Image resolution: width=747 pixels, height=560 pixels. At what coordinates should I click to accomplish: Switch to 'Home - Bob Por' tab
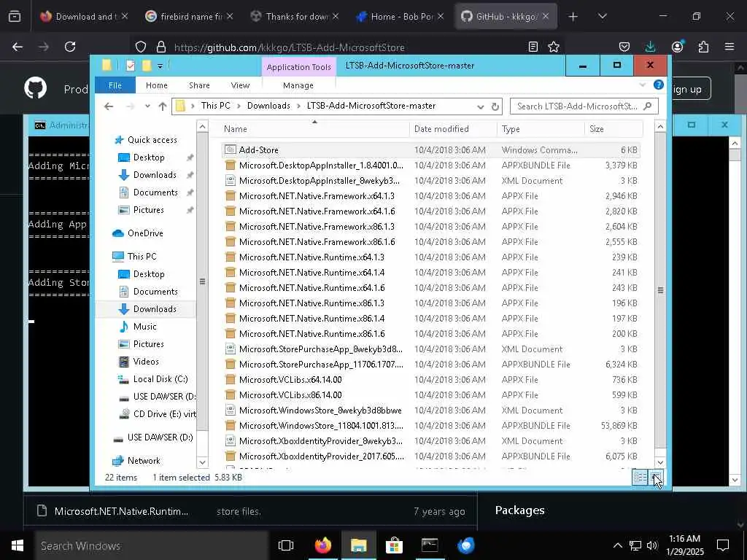coord(400,16)
